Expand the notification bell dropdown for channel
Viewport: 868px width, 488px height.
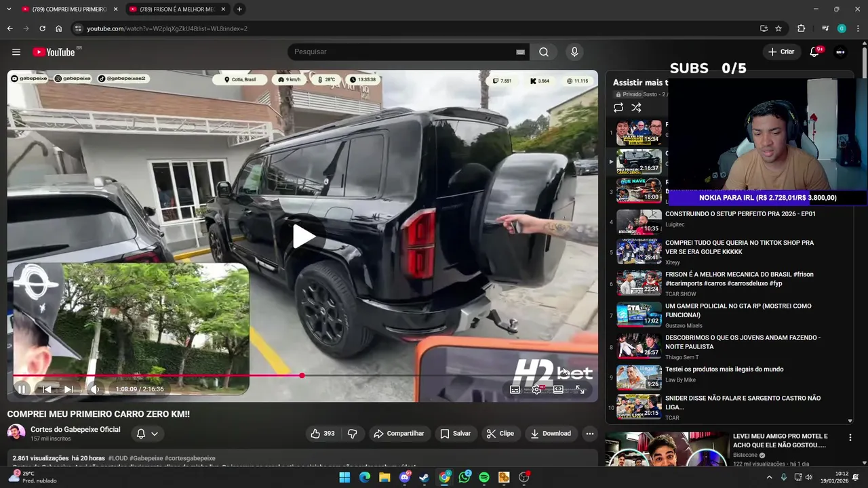tap(147, 434)
